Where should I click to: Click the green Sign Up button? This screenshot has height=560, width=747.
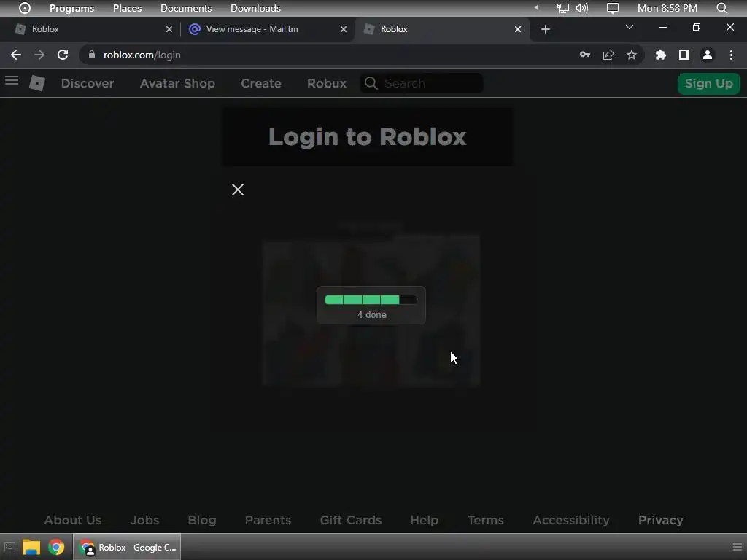pyautogui.click(x=709, y=83)
